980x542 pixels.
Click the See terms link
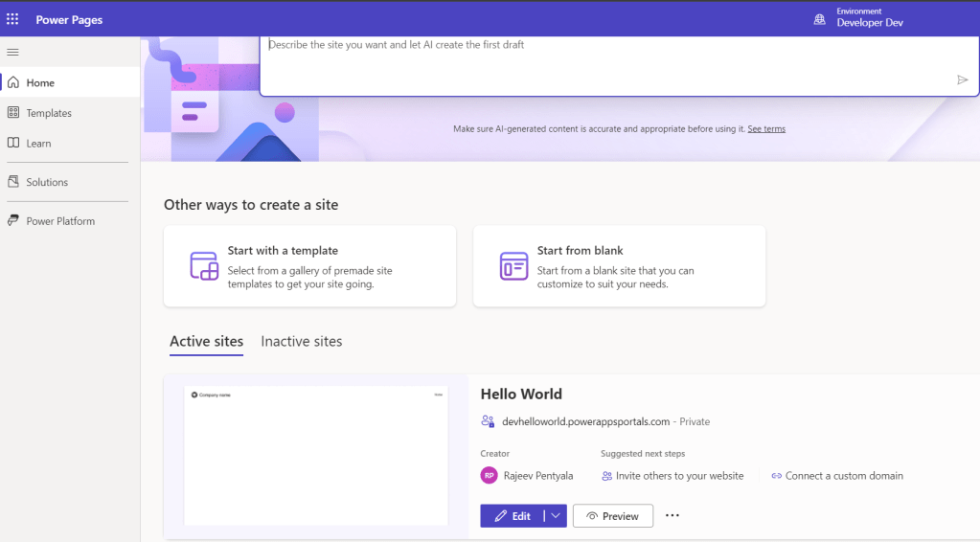coord(766,129)
